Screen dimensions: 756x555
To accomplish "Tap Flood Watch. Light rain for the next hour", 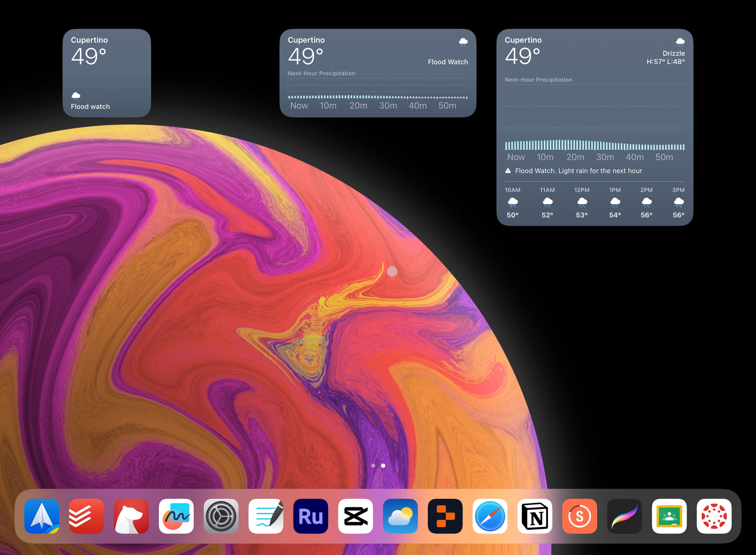I will [x=578, y=171].
